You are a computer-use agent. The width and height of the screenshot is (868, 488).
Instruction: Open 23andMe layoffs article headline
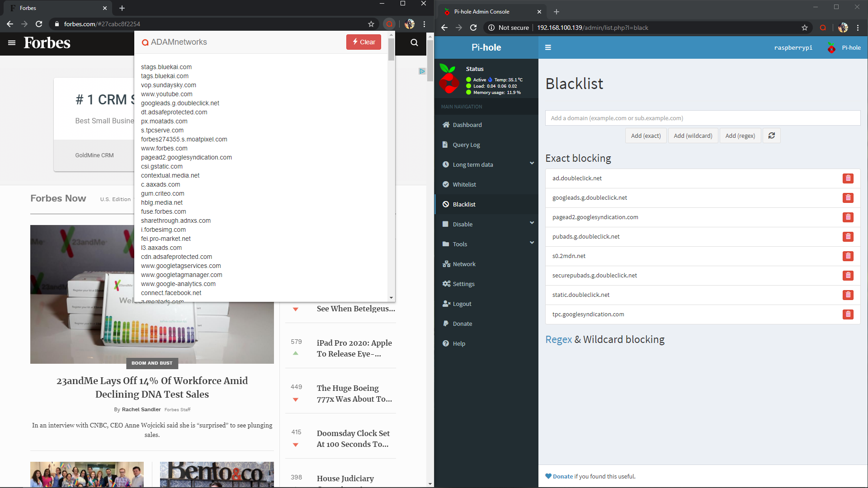coord(152,388)
